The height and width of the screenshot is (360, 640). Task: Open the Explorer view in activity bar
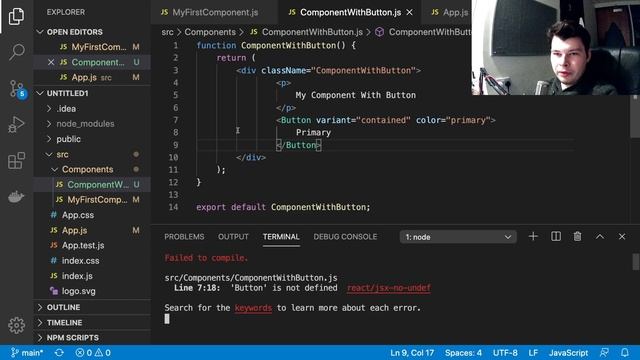[16, 16]
